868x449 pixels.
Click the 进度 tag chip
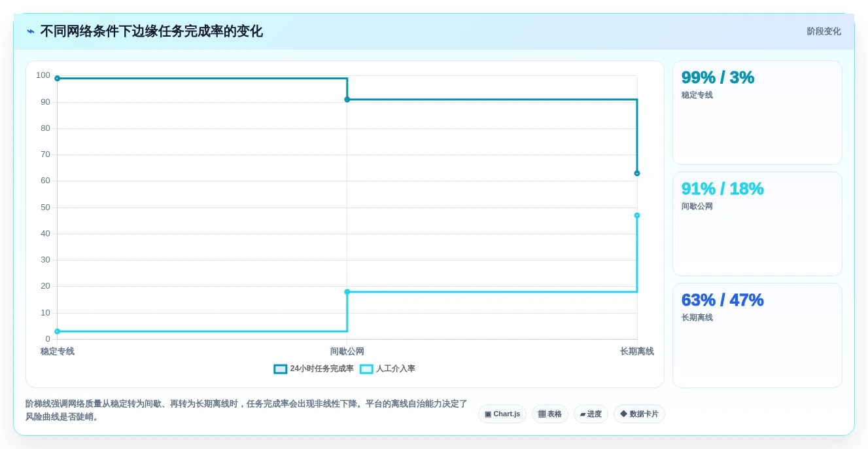tap(591, 414)
